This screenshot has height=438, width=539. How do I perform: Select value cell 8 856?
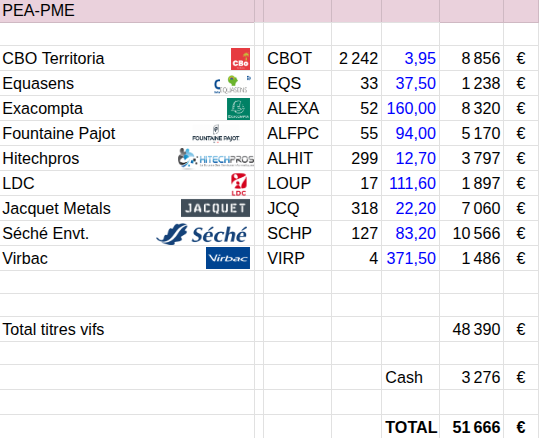point(472,58)
